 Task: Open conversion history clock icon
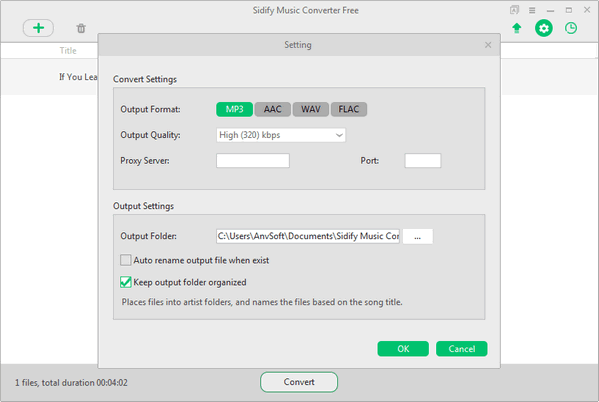click(571, 28)
